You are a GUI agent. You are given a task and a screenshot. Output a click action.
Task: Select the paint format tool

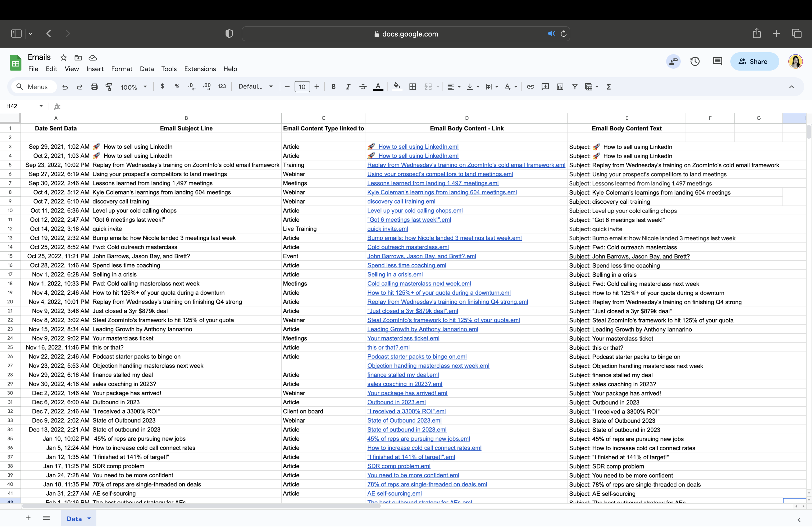(109, 87)
